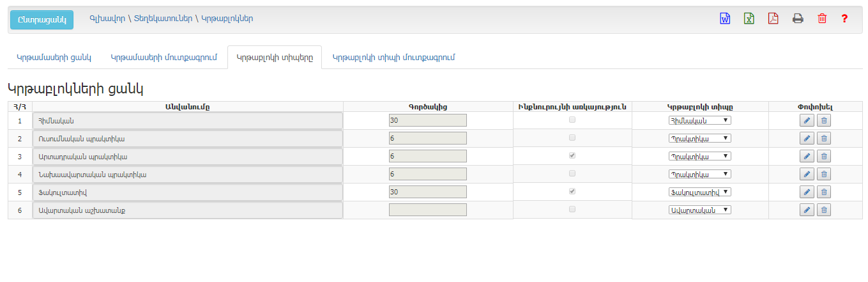Click the delete trash icon in row 3
This screenshot has height=282, width=868.
824,156
